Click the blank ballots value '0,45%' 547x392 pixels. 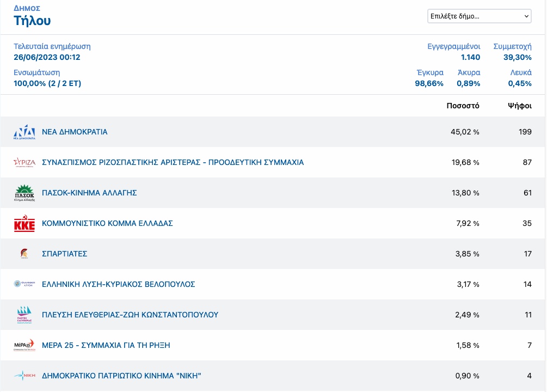tap(520, 83)
